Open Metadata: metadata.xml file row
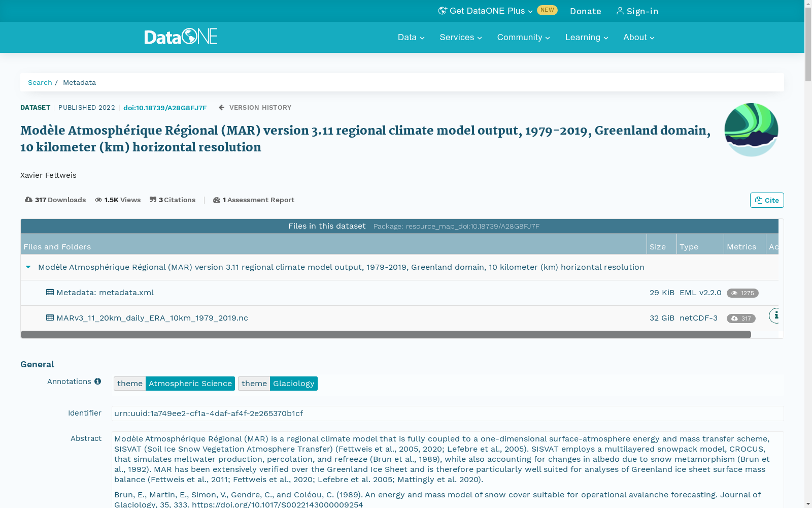Image resolution: width=812 pixels, height=508 pixels. pos(105,293)
